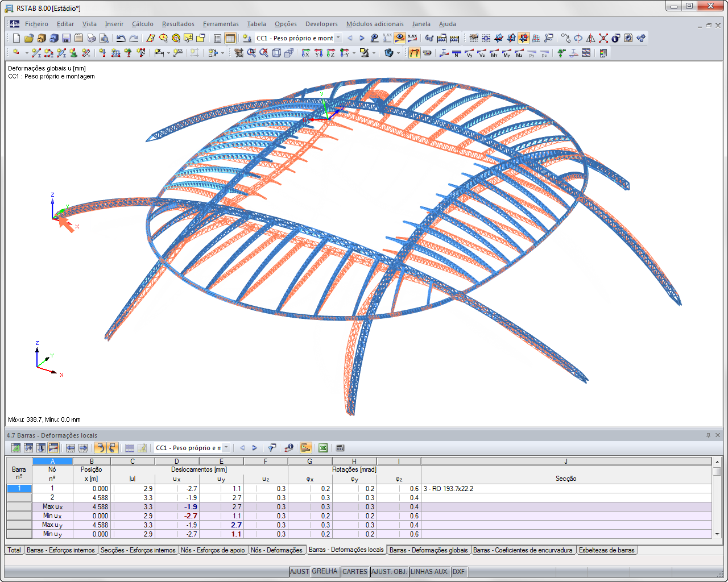Go to next load case in main toolbar

coord(362,38)
